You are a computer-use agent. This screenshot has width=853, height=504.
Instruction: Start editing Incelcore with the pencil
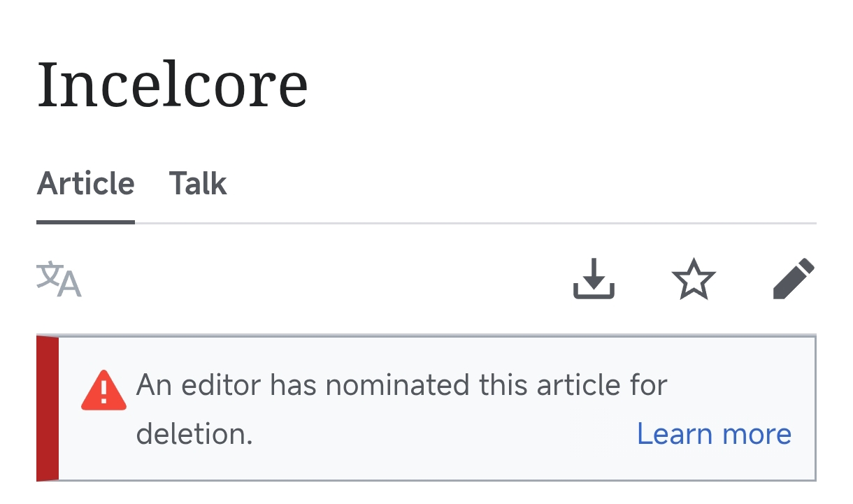coord(794,279)
